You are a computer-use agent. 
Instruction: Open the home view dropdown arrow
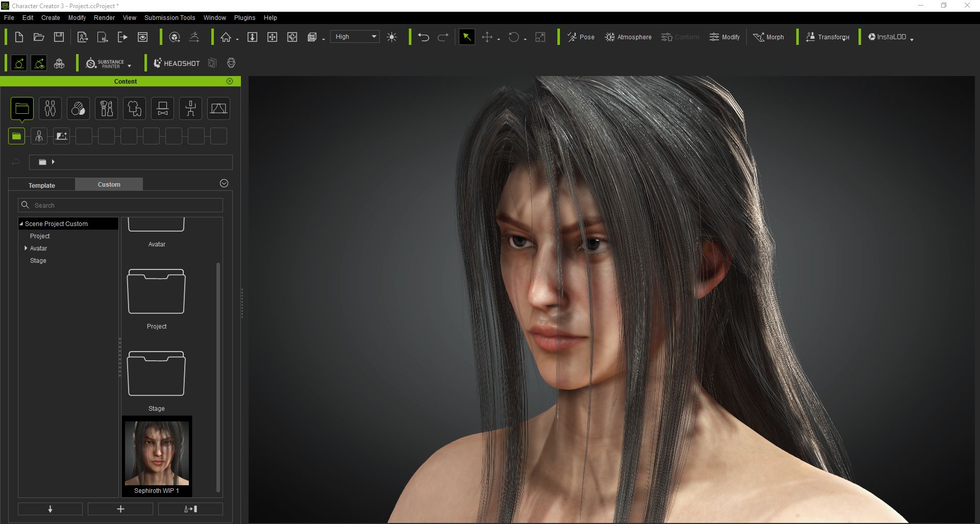[237, 39]
